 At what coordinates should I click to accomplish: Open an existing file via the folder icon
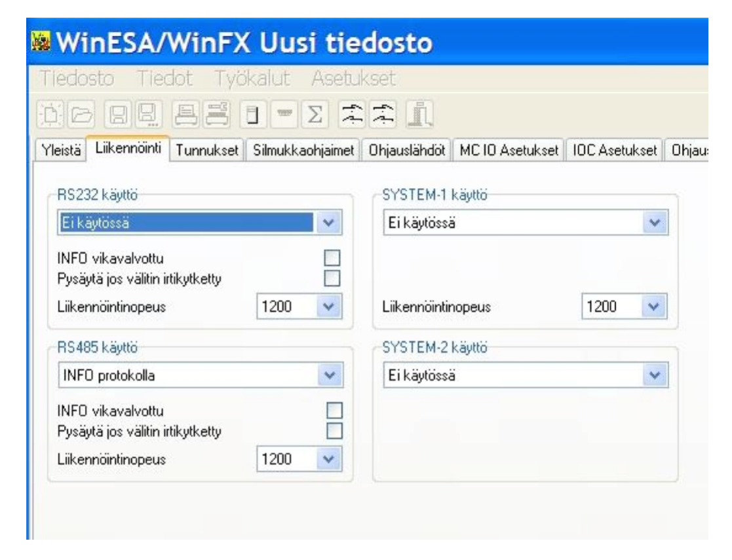click(x=83, y=113)
